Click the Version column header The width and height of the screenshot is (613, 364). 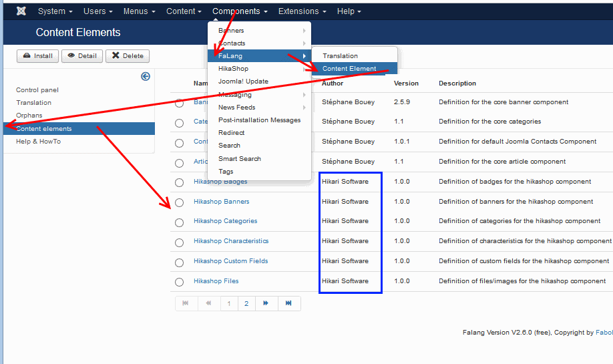pyautogui.click(x=406, y=83)
